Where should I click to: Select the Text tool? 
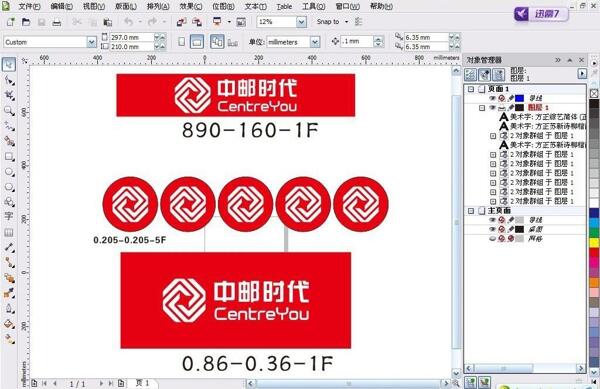9,216
